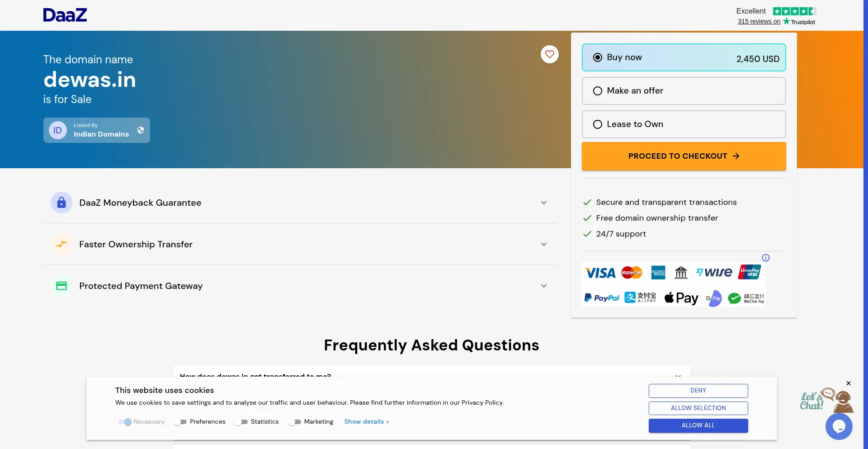Viewport: 868px width, 449px height.
Task: Show details of cookie settings
Action: click(x=366, y=422)
